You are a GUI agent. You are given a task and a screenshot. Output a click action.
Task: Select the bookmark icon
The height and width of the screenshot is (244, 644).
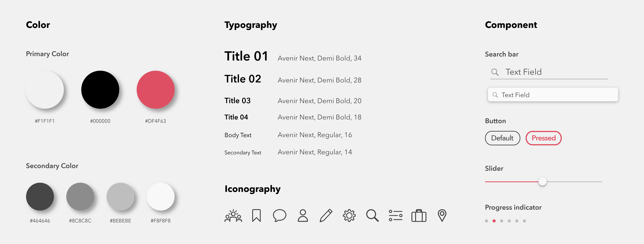click(x=256, y=215)
